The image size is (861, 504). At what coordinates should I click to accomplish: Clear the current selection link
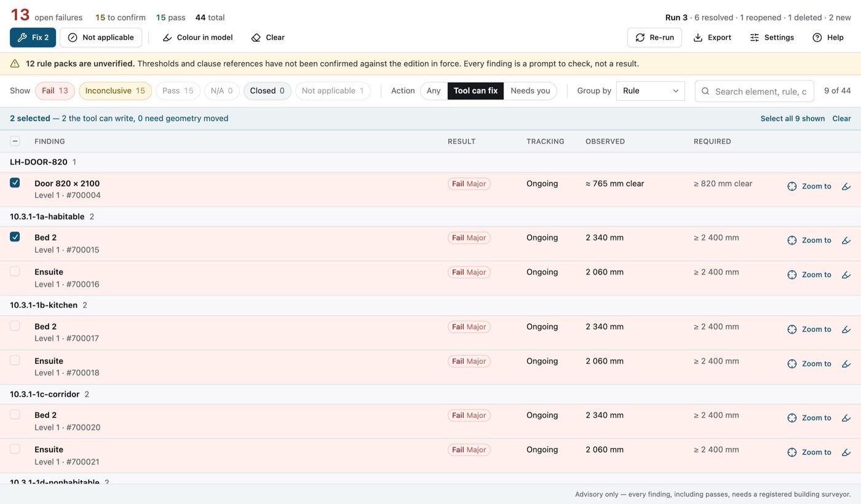tap(841, 119)
